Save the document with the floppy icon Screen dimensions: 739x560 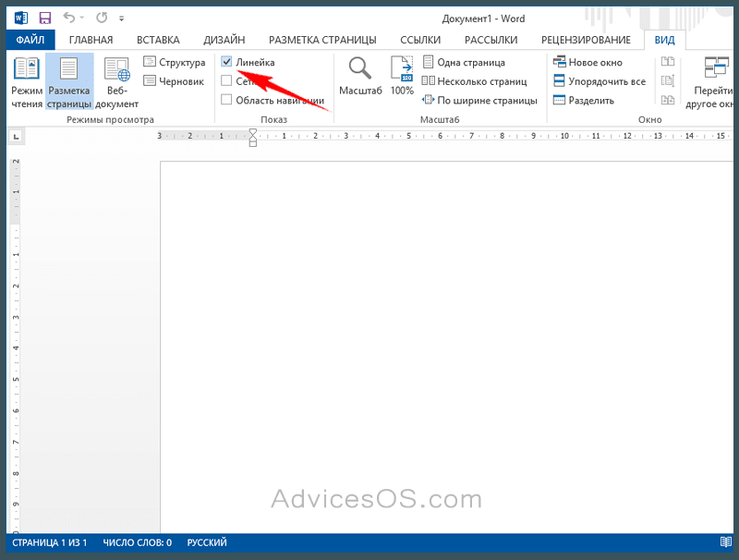coord(44,18)
